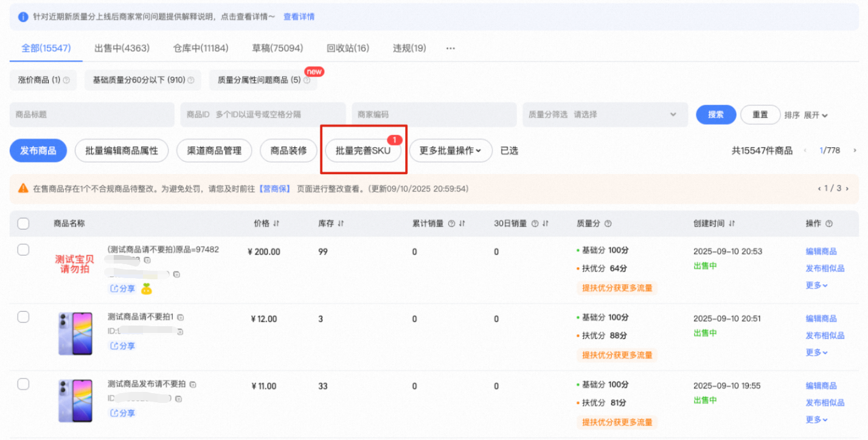Switch to 回收站(16) tab
This screenshot has width=868, height=440.
pos(348,48)
